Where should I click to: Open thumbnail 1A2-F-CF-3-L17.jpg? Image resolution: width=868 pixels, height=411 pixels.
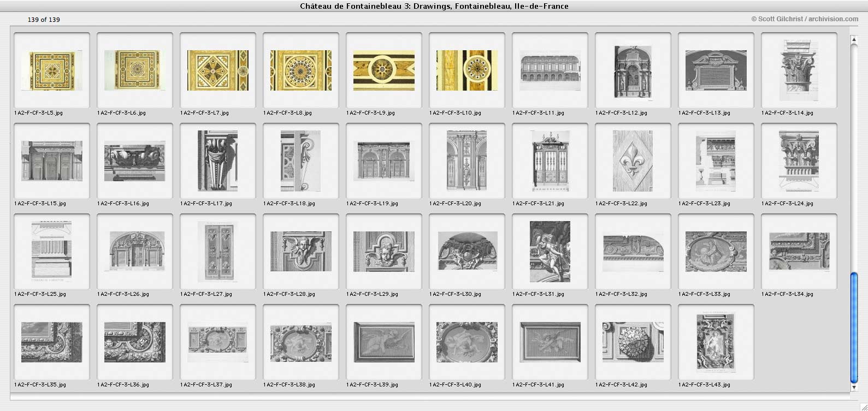coord(218,162)
